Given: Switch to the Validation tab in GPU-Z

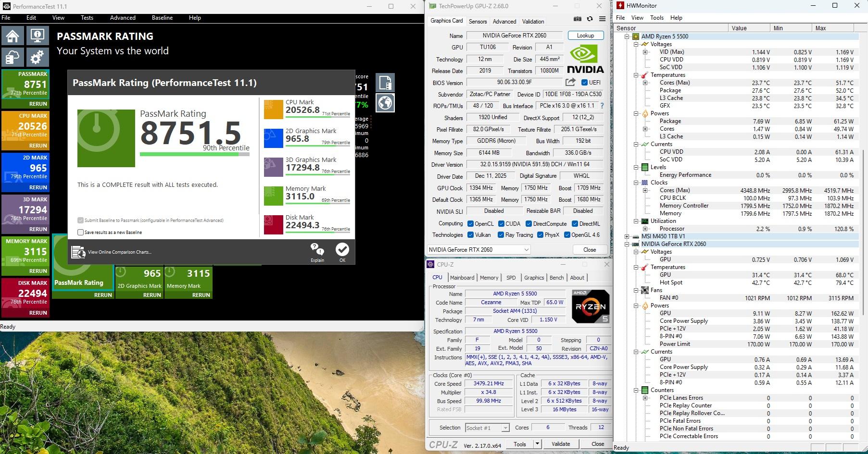Looking at the screenshot, I should coord(533,21).
